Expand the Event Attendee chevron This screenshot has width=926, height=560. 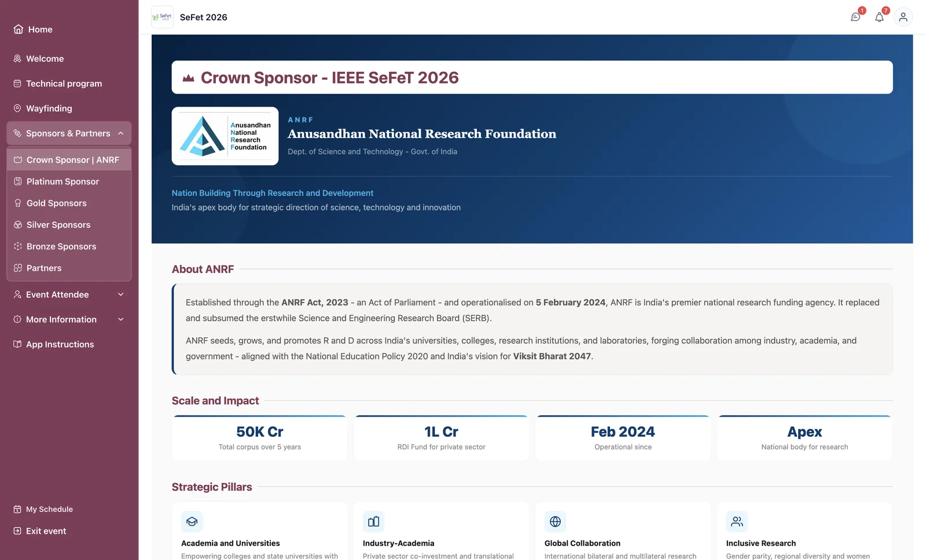[x=121, y=294]
